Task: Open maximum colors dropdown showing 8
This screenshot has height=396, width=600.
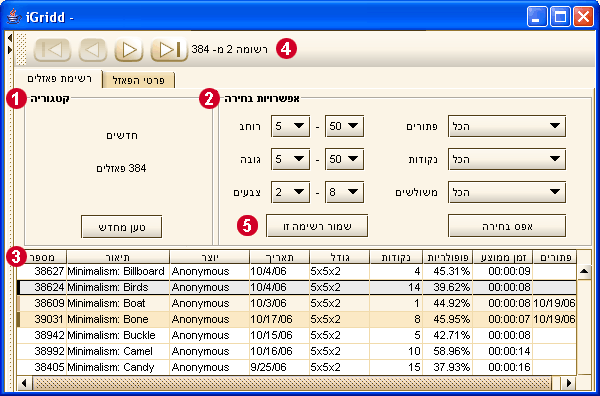Action: point(344,192)
